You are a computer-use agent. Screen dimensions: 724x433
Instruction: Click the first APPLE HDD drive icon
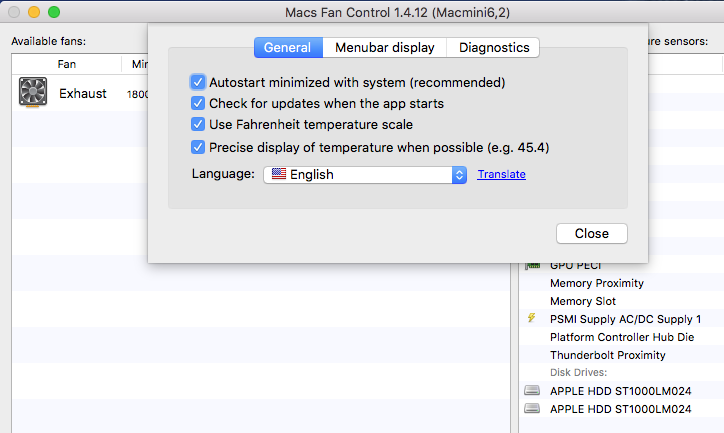(532, 391)
